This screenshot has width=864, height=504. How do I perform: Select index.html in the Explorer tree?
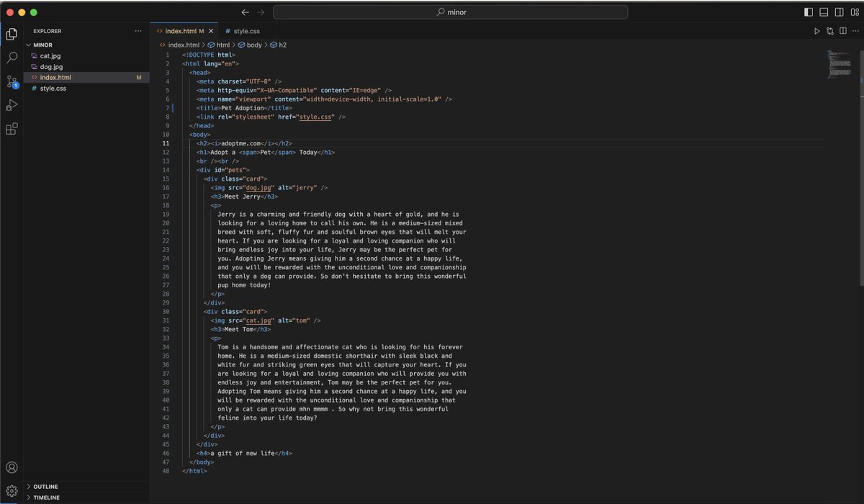click(86, 77)
